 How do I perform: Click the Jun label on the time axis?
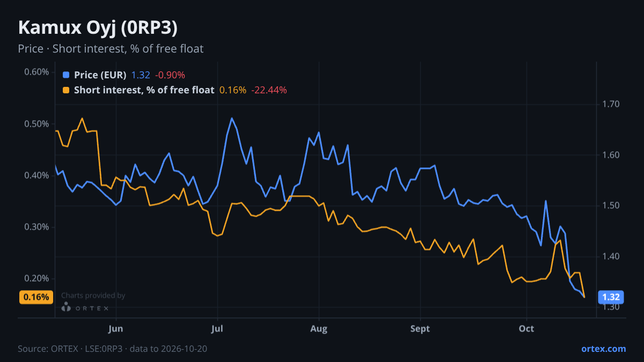(x=115, y=329)
